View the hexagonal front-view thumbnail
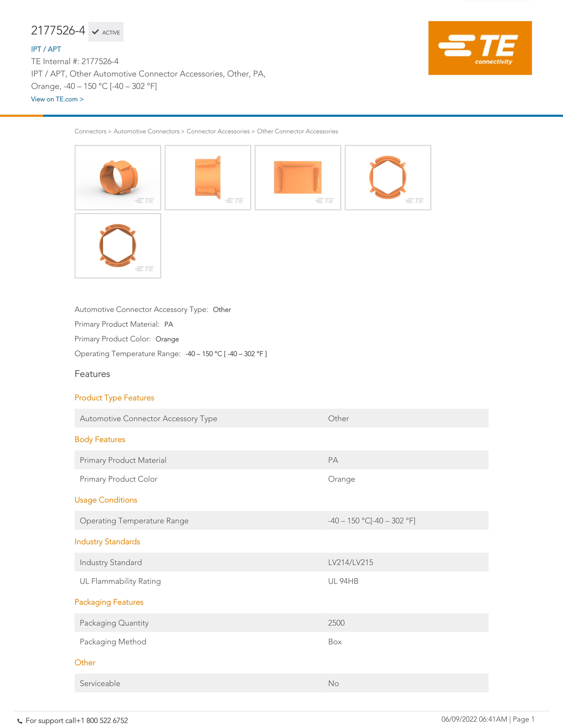 pos(388,177)
